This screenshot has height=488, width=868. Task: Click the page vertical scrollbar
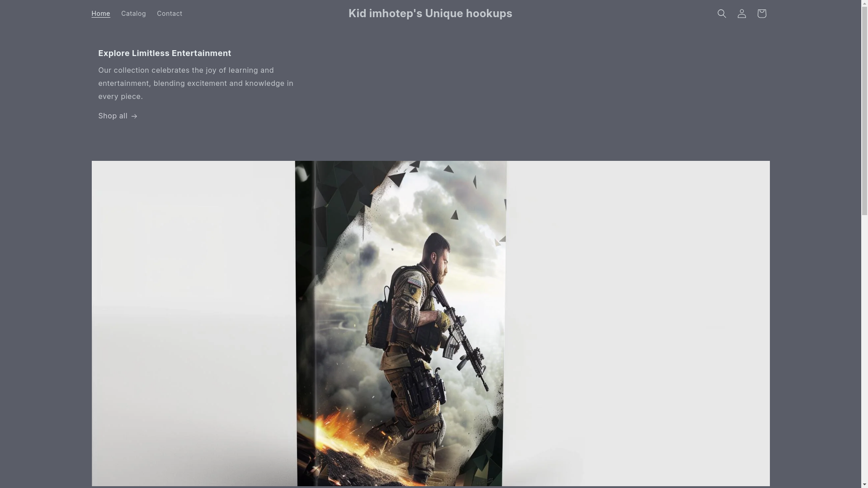point(864,244)
